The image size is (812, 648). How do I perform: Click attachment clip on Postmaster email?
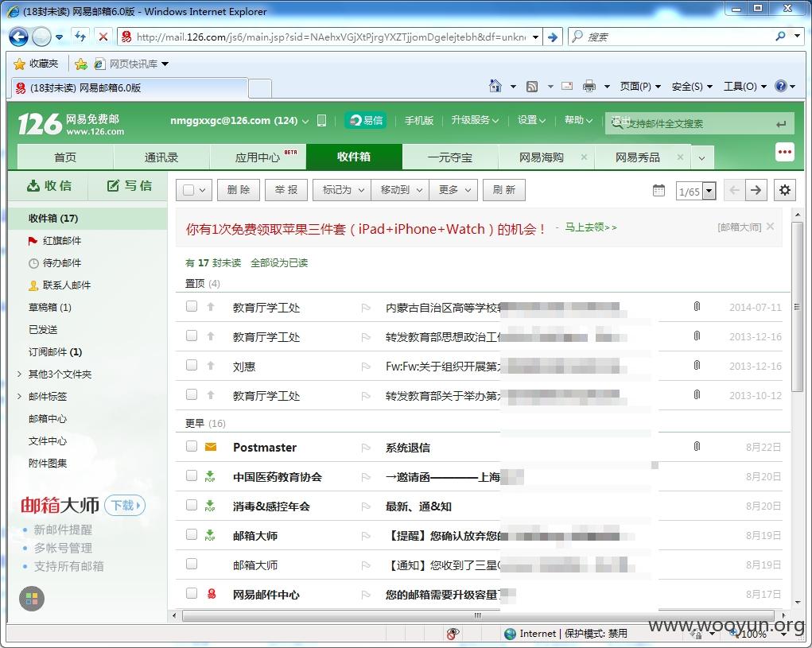pyautogui.click(x=697, y=446)
